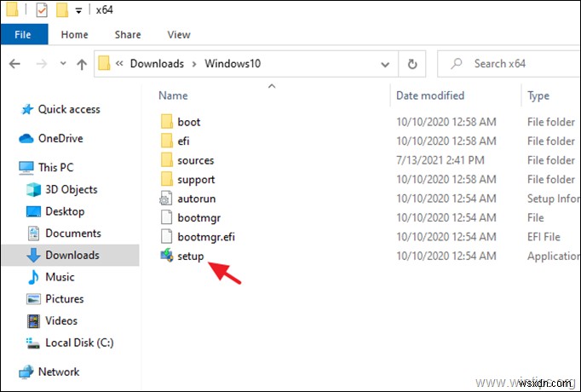Switch to the Share ribbon tab
Image resolution: width=581 pixels, height=392 pixels.
tap(128, 34)
